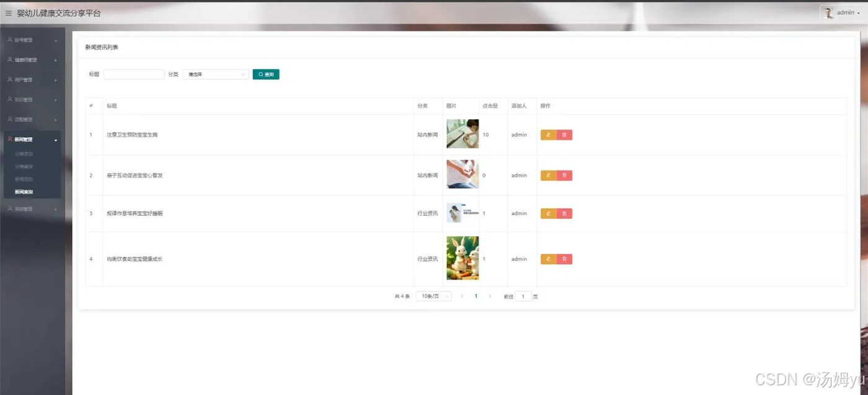Expand the 用户管理 sidebar menu
The width and height of the screenshot is (868, 395).
point(32,80)
